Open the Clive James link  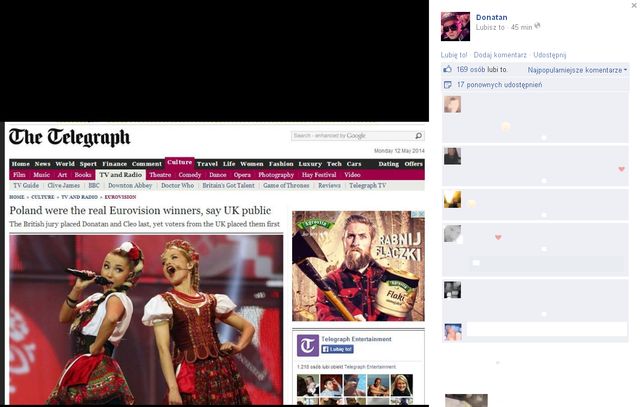pyautogui.click(x=64, y=185)
